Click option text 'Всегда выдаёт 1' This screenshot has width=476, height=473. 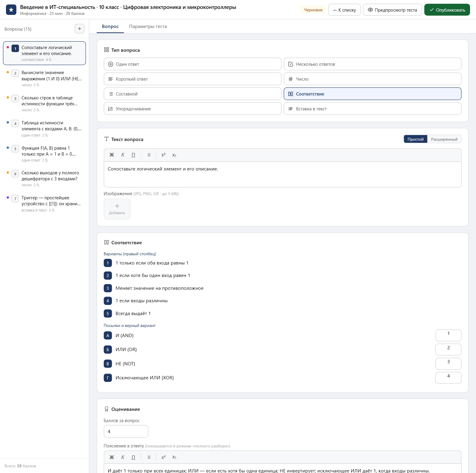pyautogui.click(x=133, y=314)
